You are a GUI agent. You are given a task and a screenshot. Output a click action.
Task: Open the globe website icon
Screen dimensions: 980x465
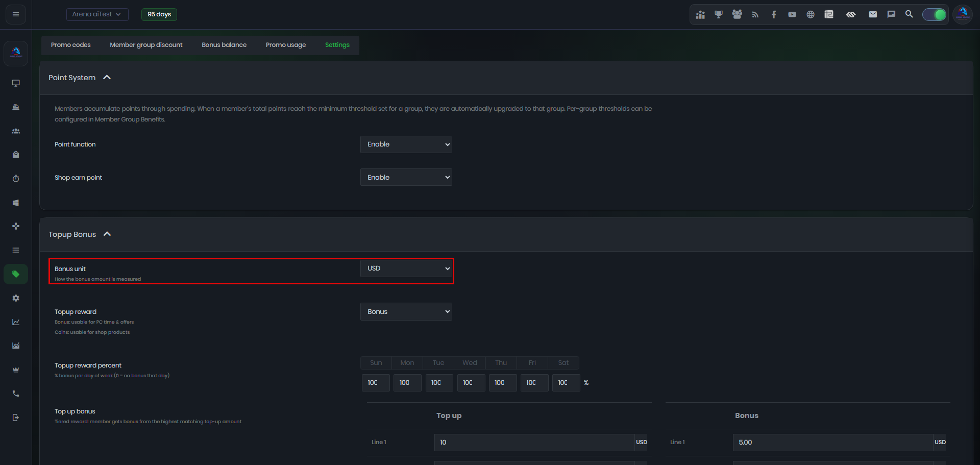point(811,15)
